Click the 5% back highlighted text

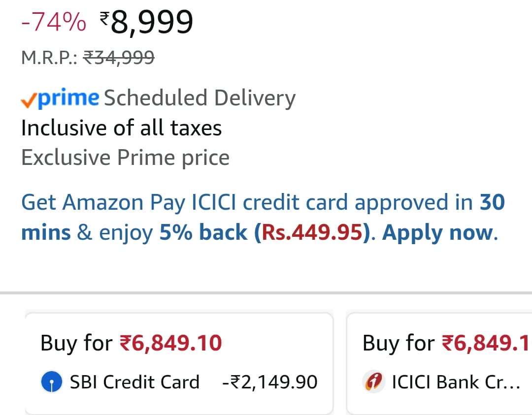[x=203, y=232]
